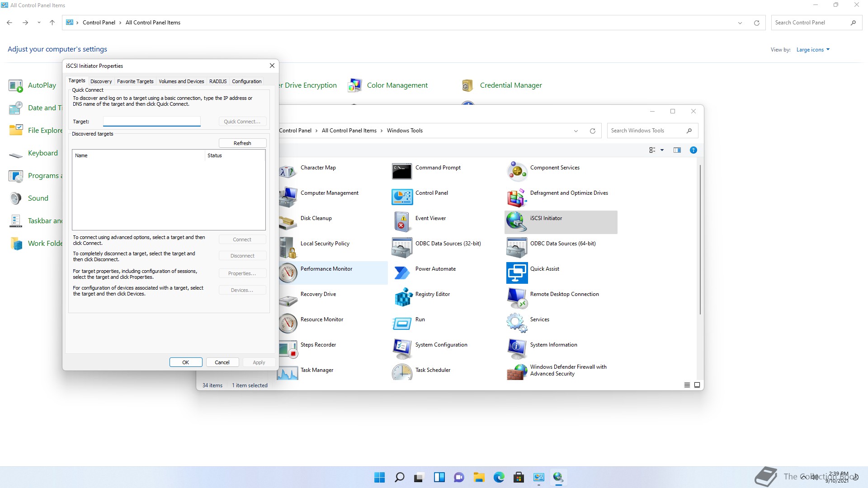Click the Target input field
This screenshot has width=868, height=488.
coord(151,121)
